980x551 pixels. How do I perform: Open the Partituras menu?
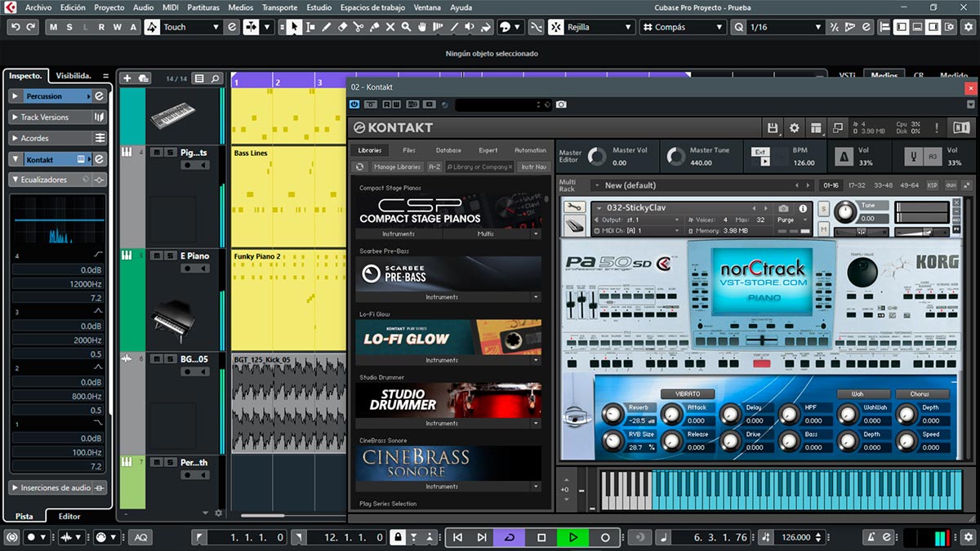[203, 7]
